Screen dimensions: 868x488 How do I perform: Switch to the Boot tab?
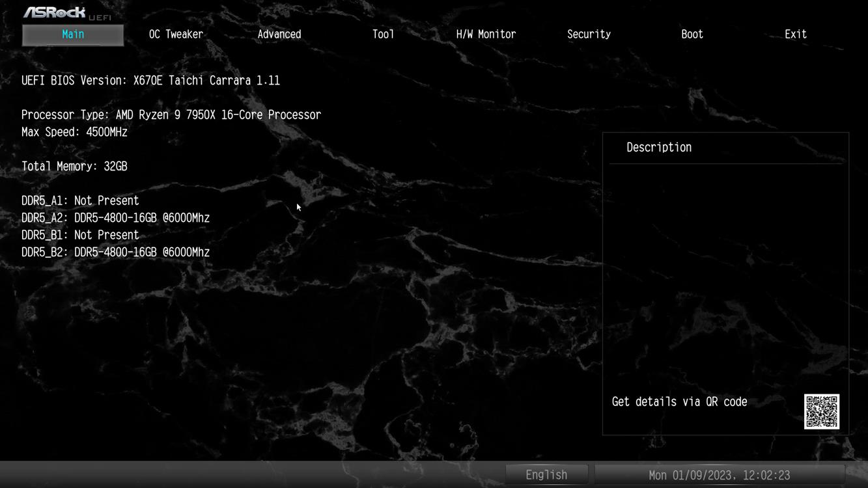(692, 34)
